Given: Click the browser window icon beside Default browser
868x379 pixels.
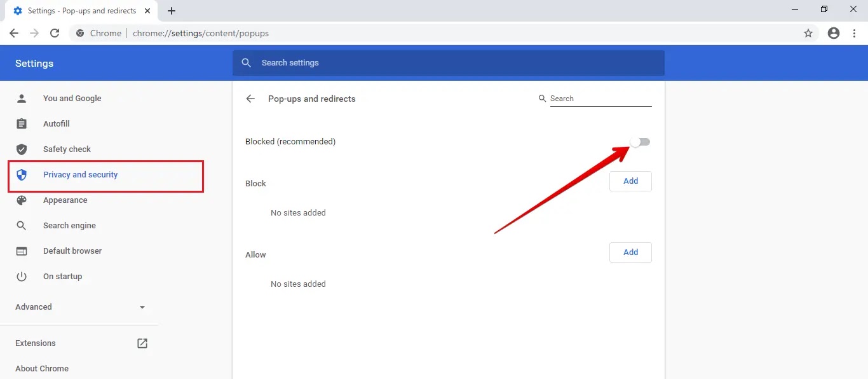Looking at the screenshot, I should [x=22, y=251].
